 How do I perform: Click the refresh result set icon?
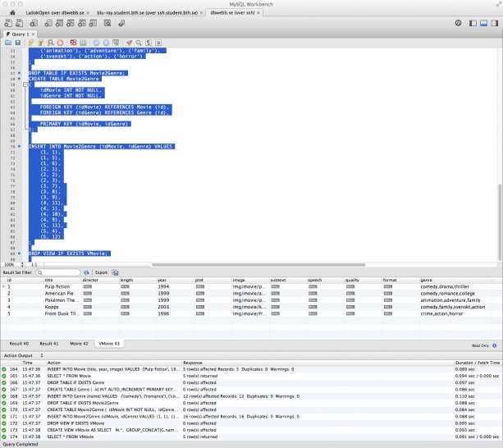pyautogui.click(x=86, y=272)
